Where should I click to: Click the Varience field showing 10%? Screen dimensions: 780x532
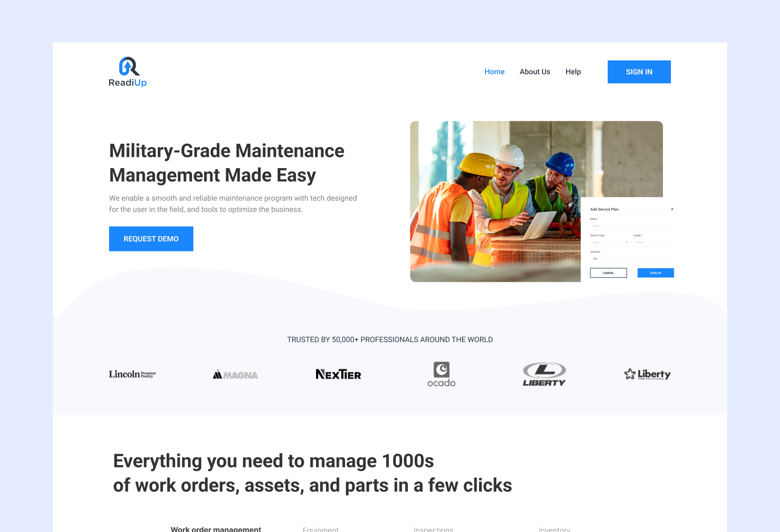coord(632,259)
